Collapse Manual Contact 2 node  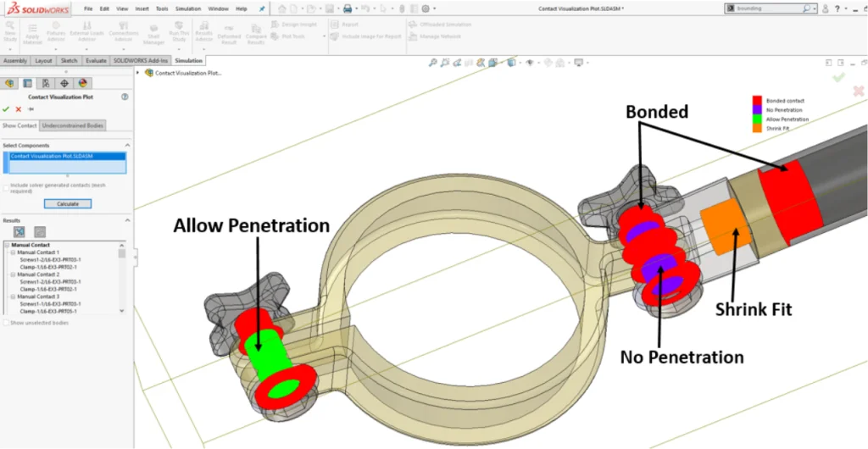click(13, 274)
